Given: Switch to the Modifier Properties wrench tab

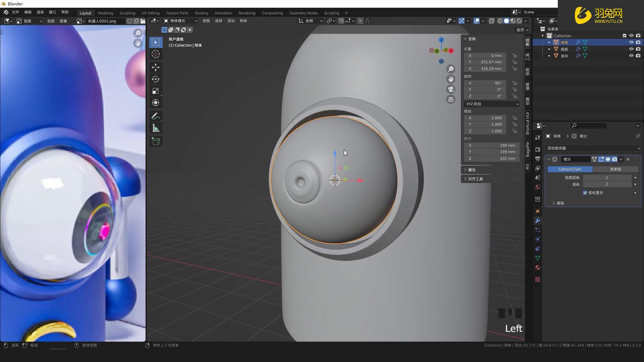Looking at the screenshot, I should (x=537, y=221).
